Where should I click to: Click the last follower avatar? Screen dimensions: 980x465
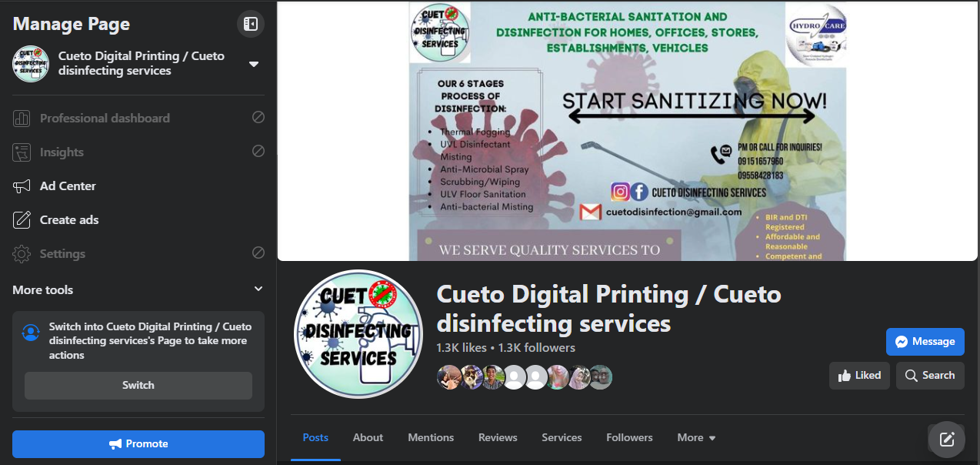point(601,376)
